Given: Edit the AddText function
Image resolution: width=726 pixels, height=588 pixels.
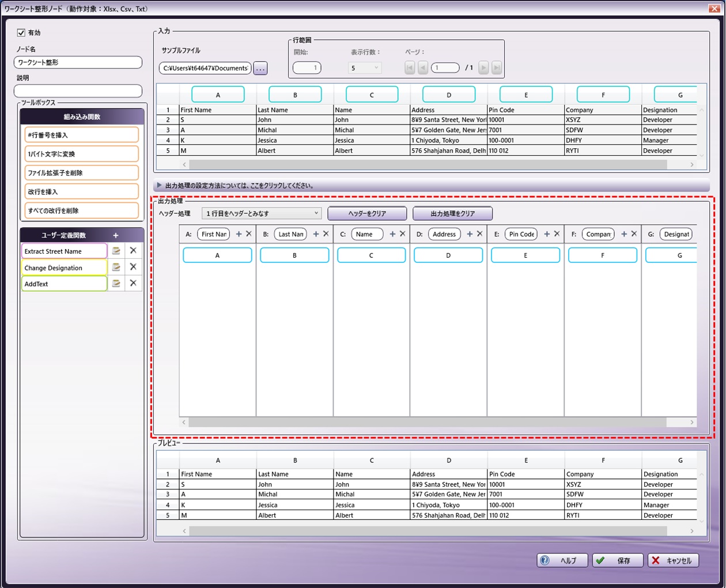Looking at the screenshot, I should (116, 284).
